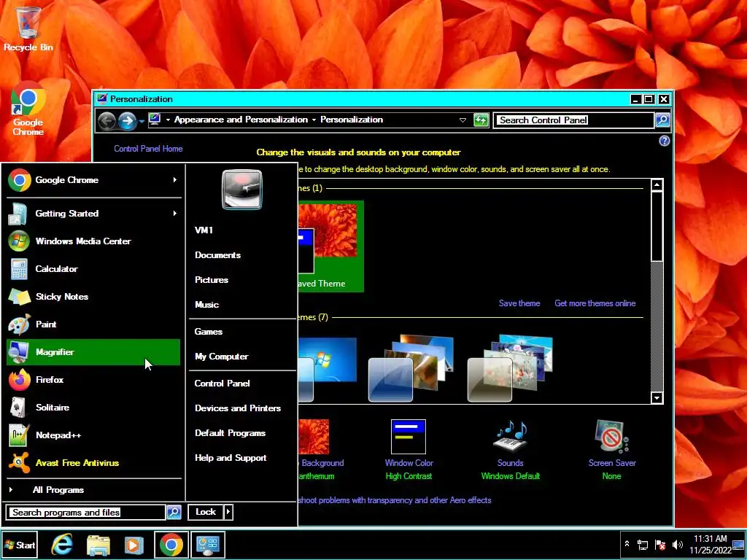Click the Solitaire cards icon
Viewport: 747px width, 560px height.
click(20, 408)
